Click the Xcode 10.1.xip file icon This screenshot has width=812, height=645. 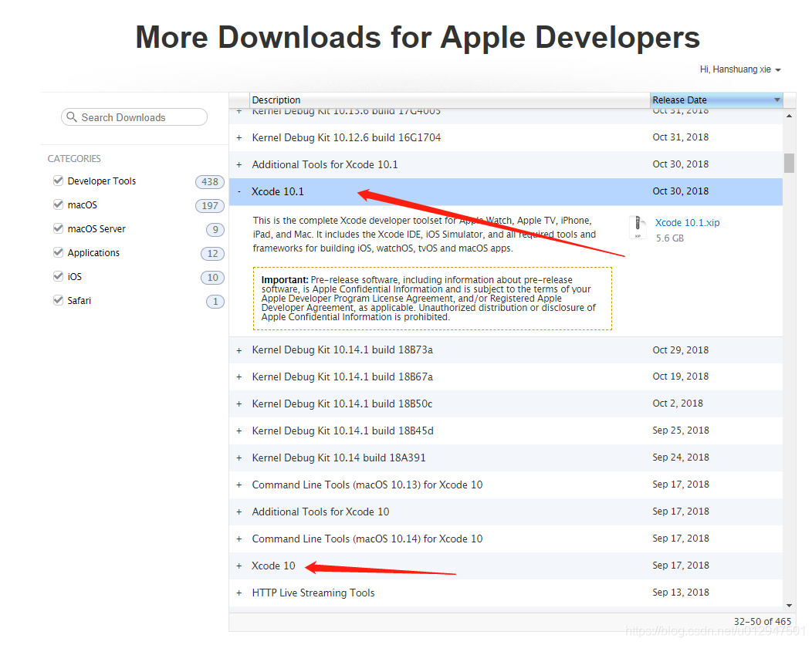pos(638,228)
